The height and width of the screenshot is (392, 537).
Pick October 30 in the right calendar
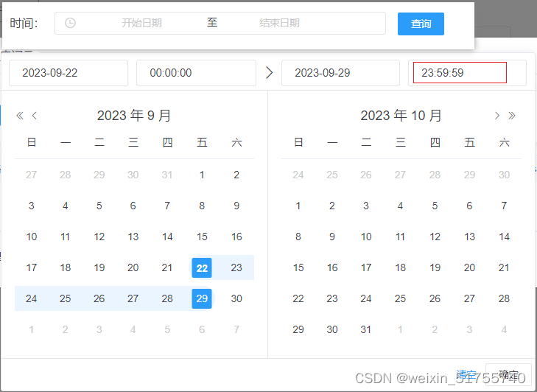332,329
